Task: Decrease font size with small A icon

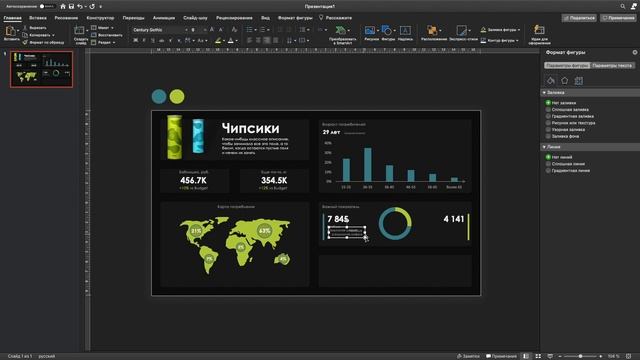Action: [x=221, y=30]
